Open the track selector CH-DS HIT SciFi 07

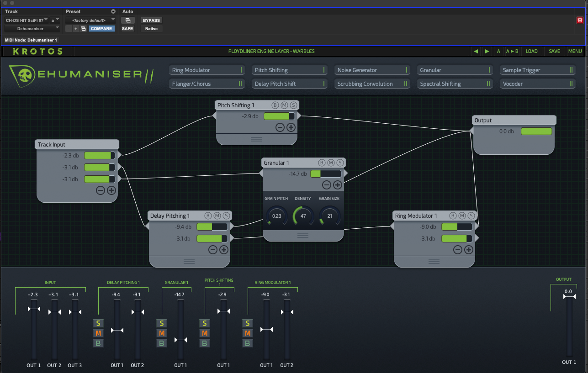coord(26,20)
